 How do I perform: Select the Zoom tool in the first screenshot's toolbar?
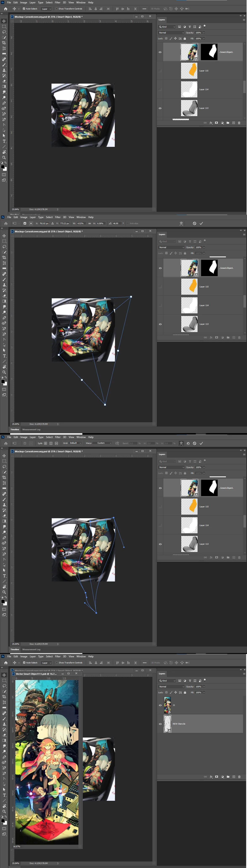click(4, 157)
